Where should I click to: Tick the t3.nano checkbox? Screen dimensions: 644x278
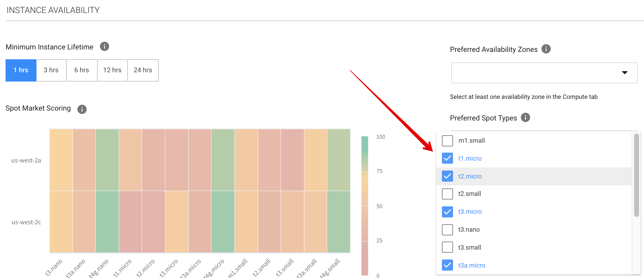pos(447,230)
